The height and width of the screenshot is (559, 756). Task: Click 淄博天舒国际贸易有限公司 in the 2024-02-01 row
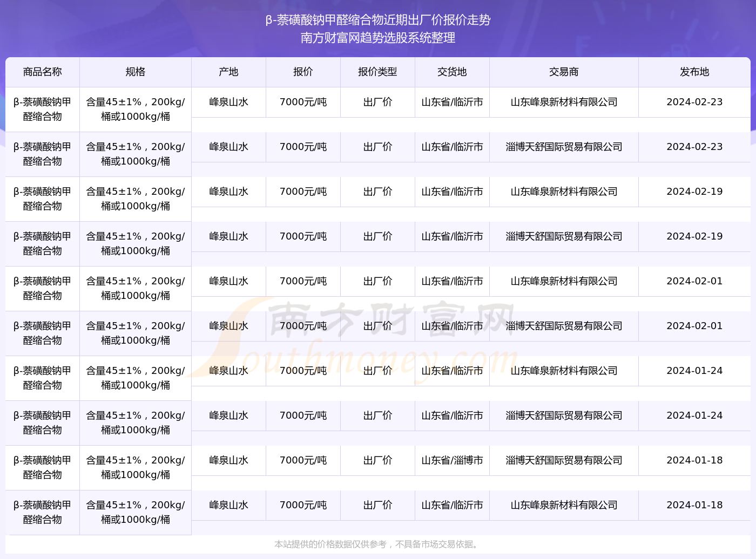point(564,326)
